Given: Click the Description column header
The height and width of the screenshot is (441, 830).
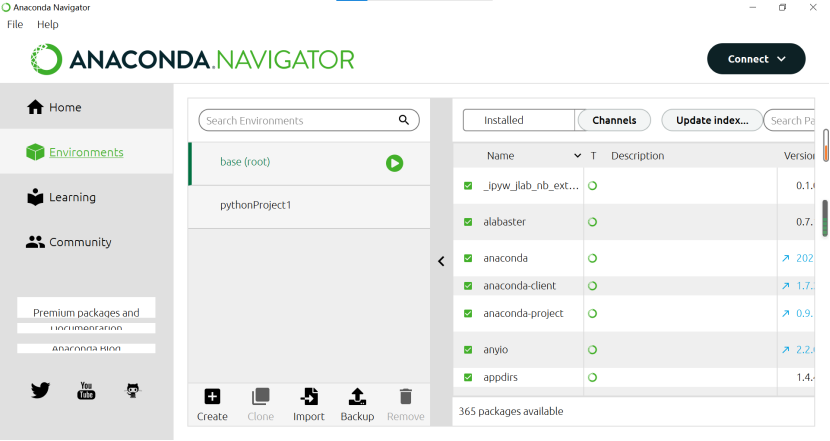Looking at the screenshot, I should 637,156.
